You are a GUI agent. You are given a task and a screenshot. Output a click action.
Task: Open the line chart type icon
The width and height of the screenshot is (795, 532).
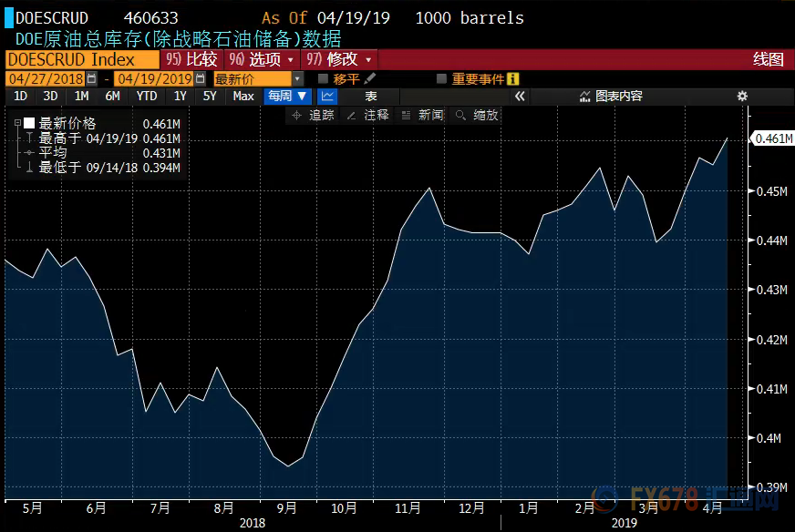(327, 96)
